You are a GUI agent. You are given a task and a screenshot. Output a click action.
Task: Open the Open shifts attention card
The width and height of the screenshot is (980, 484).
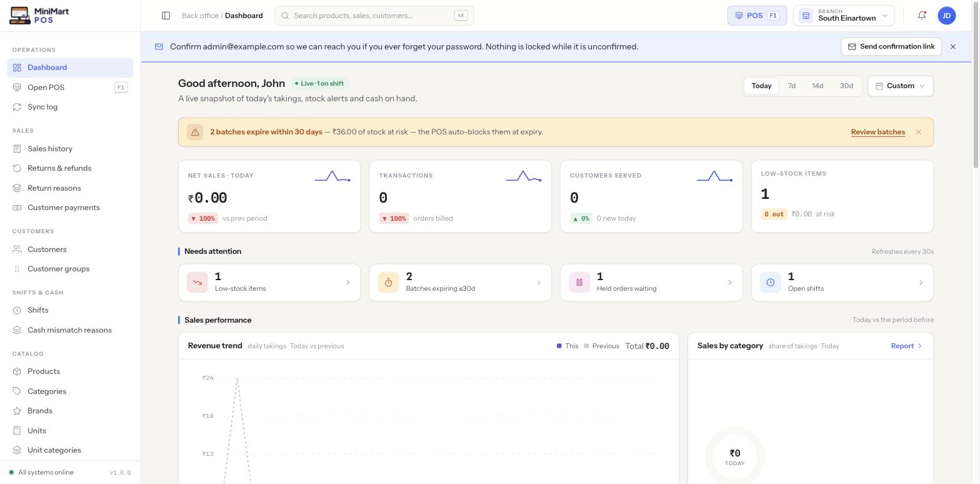click(842, 283)
